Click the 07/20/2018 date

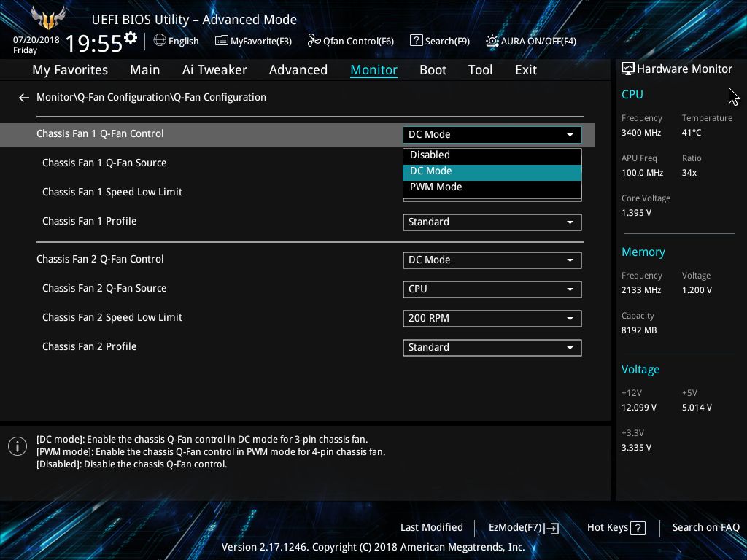36,40
